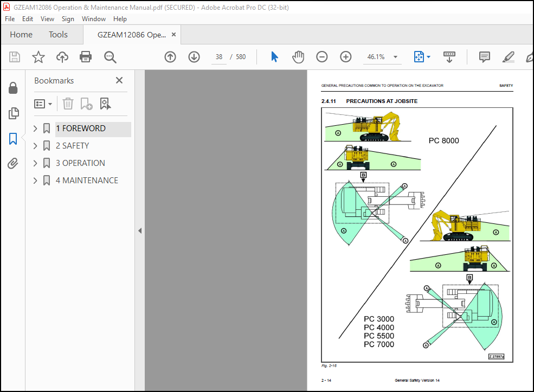Viewport: 534px width, 392px height.
Task: Click the page number field showing 38
Action: (219, 57)
